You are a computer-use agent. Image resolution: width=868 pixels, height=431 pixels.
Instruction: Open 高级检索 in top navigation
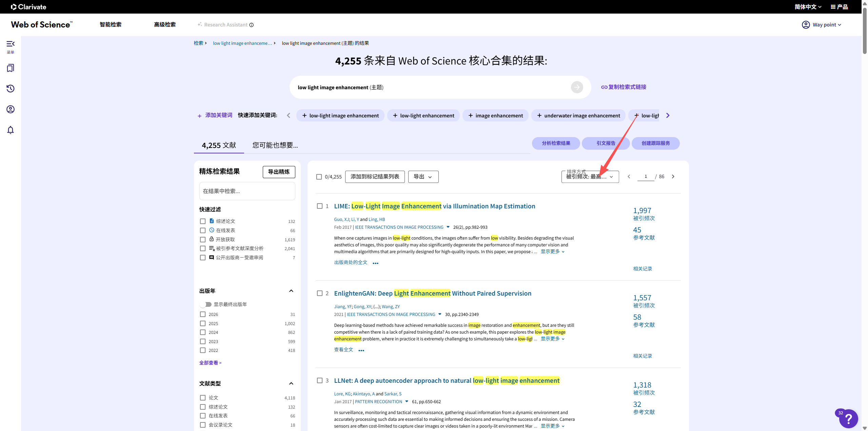point(165,25)
